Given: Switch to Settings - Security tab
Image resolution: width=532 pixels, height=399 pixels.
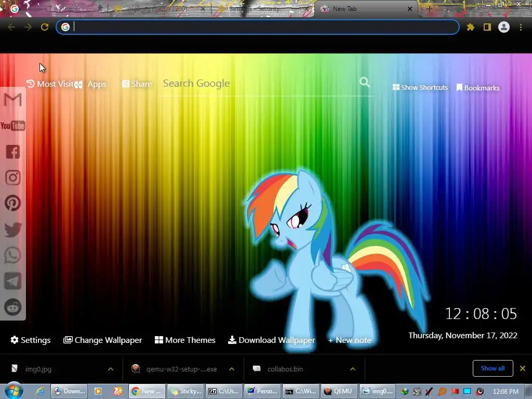Looking at the screenshot, I should (x=263, y=9).
